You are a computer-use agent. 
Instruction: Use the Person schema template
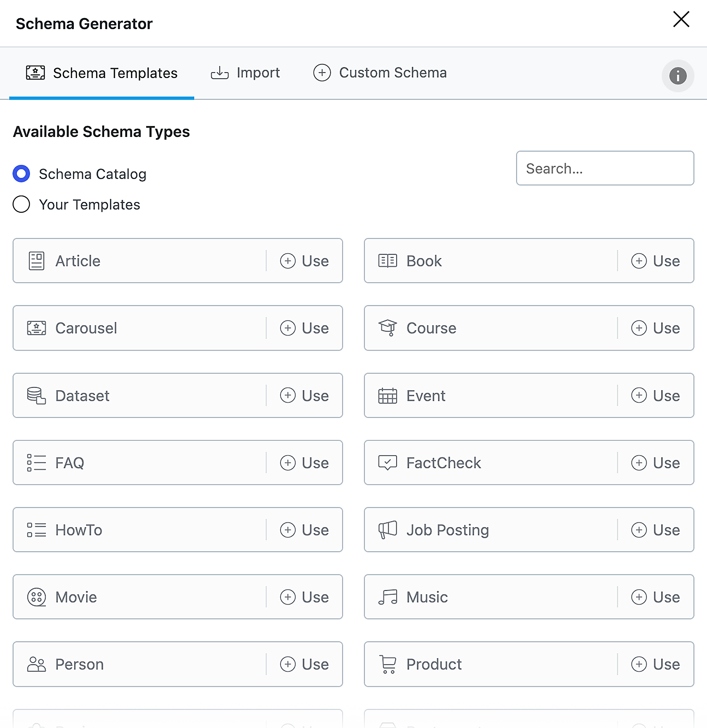305,664
